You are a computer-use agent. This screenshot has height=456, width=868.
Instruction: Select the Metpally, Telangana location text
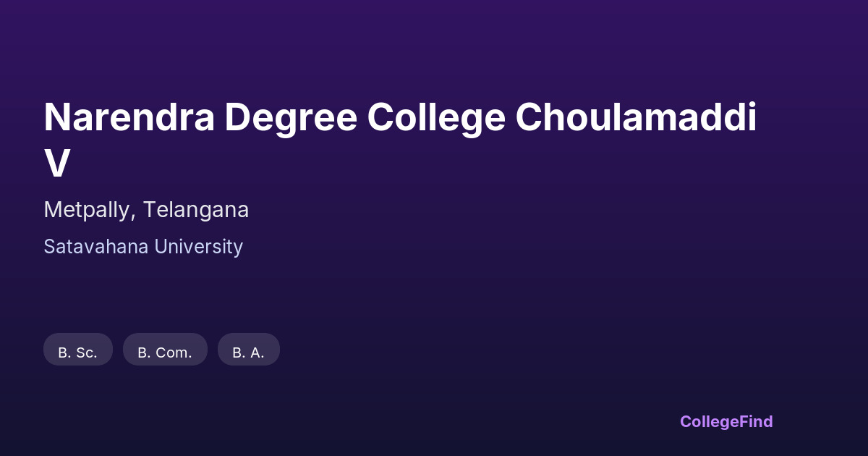(146, 210)
